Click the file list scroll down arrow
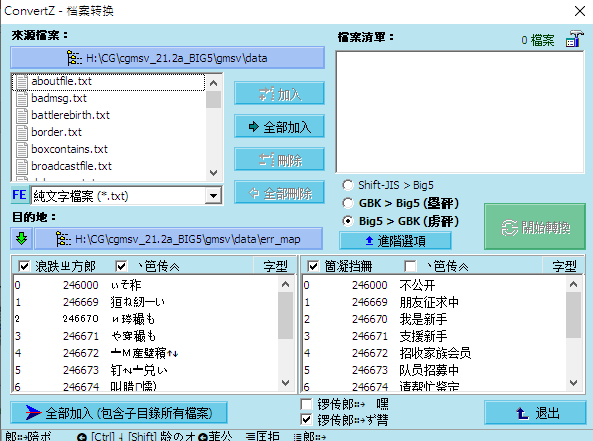Viewport: 593px width, 441px height. pyautogui.click(x=213, y=173)
